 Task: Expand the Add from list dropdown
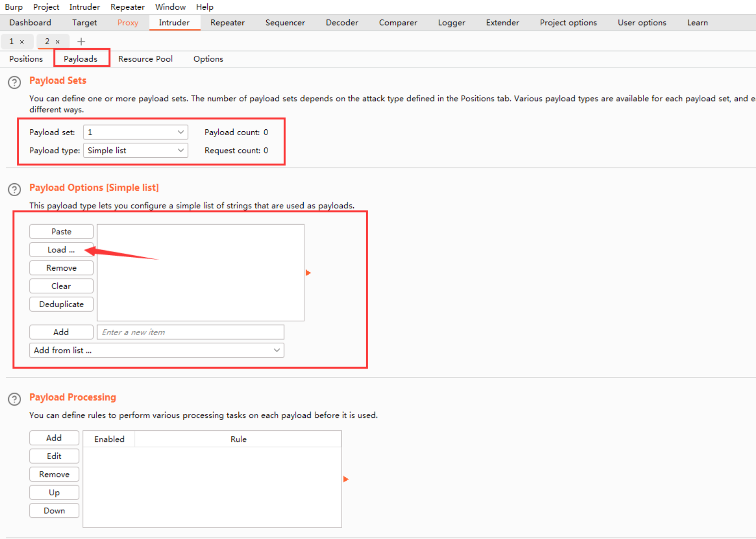pyautogui.click(x=157, y=350)
